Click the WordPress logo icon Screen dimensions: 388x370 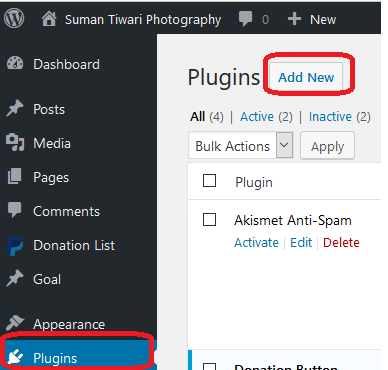(x=14, y=18)
